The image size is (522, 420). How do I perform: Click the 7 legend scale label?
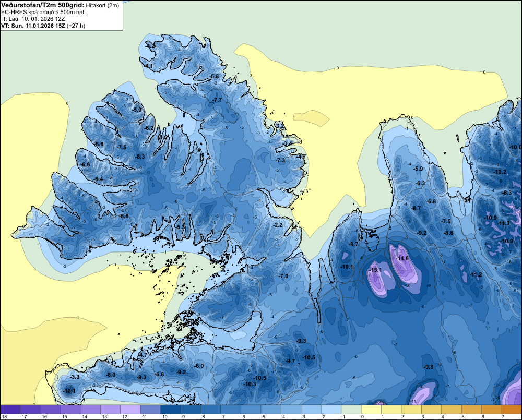point(503,417)
